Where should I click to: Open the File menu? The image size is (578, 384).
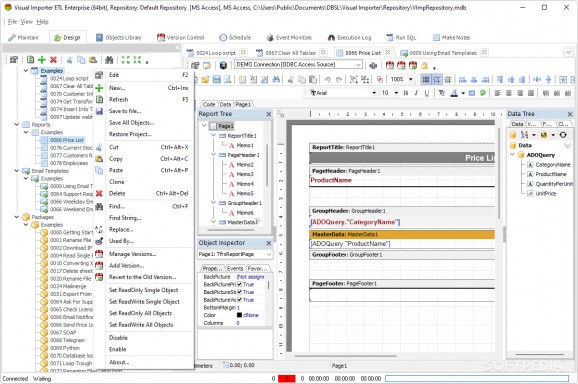13,22
